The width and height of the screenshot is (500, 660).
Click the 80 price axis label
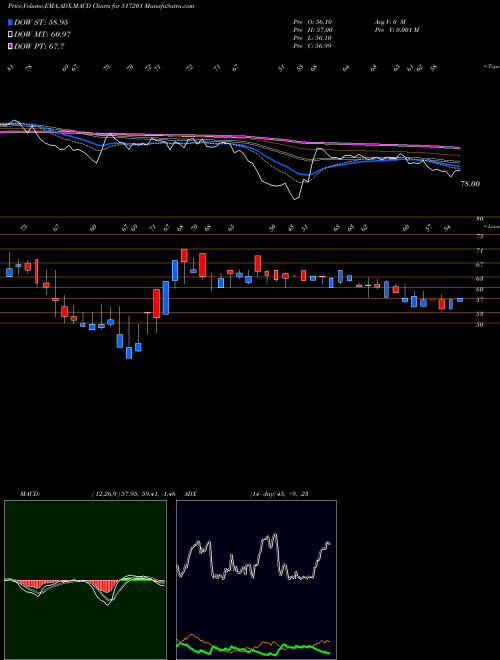(479, 218)
